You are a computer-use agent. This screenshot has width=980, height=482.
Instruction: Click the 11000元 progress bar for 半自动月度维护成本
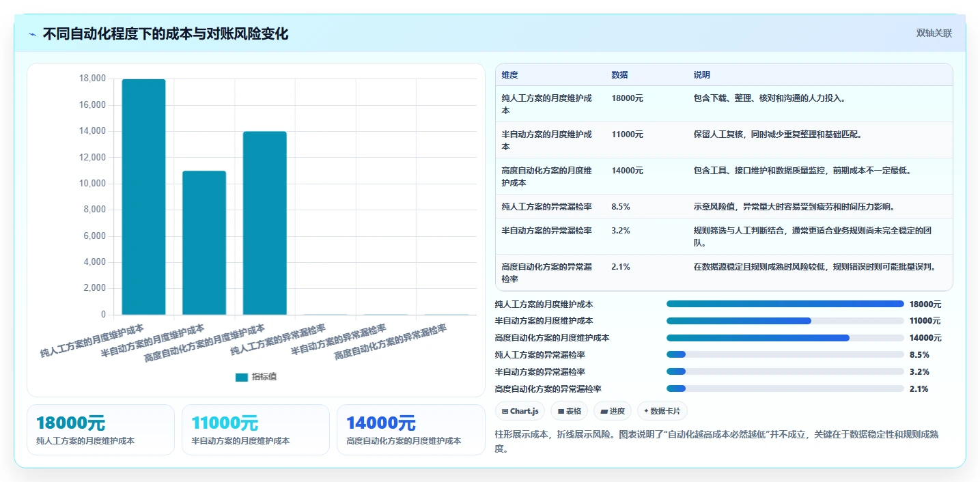tap(785, 321)
